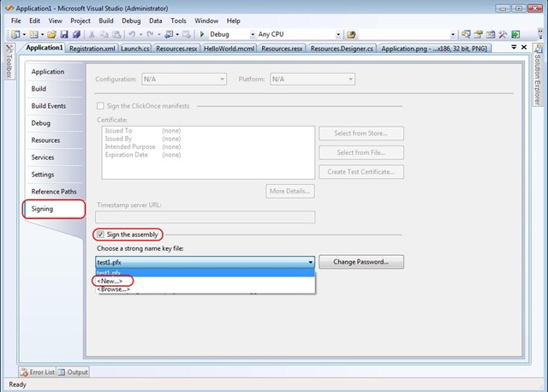Toggle Sign the ClickOnce manifests checkbox

pyautogui.click(x=100, y=106)
